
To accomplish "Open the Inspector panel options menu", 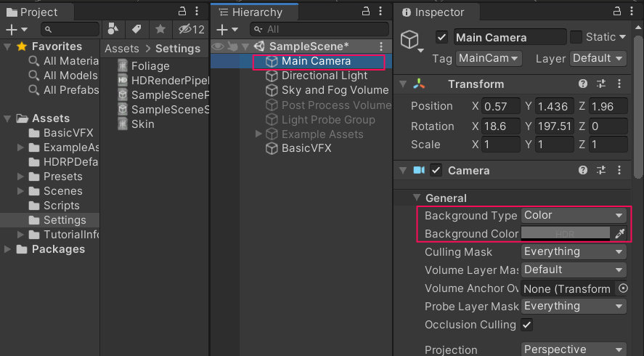I will (x=632, y=12).
